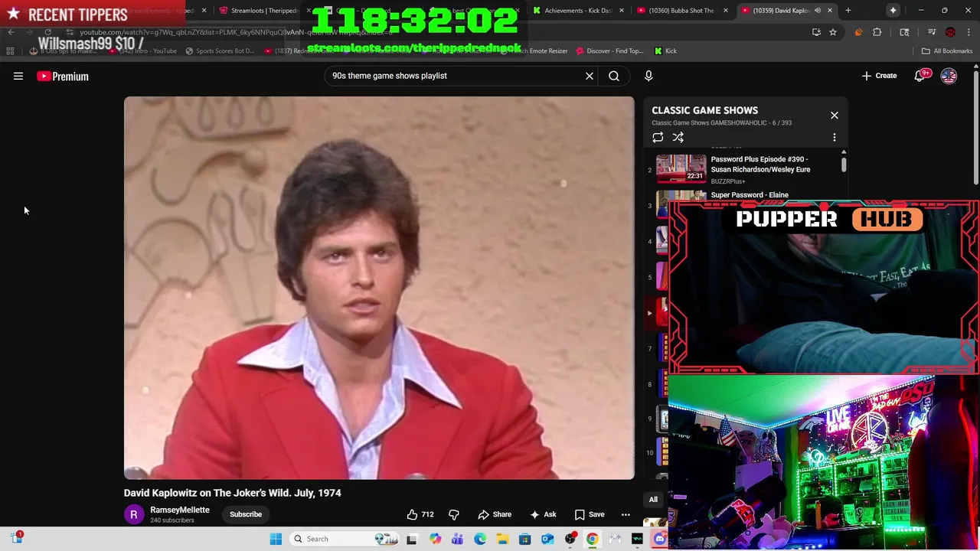Open Password Plus Episode #390 title
Image resolution: width=980 pixels, height=551 pixels.
pos(760,165)
